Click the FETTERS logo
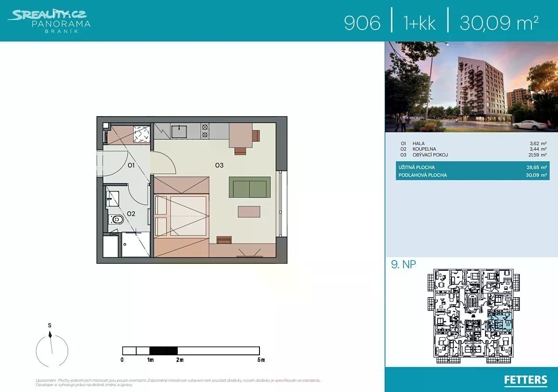The height and width of the screenshot is (392, 558). [525, 379]
